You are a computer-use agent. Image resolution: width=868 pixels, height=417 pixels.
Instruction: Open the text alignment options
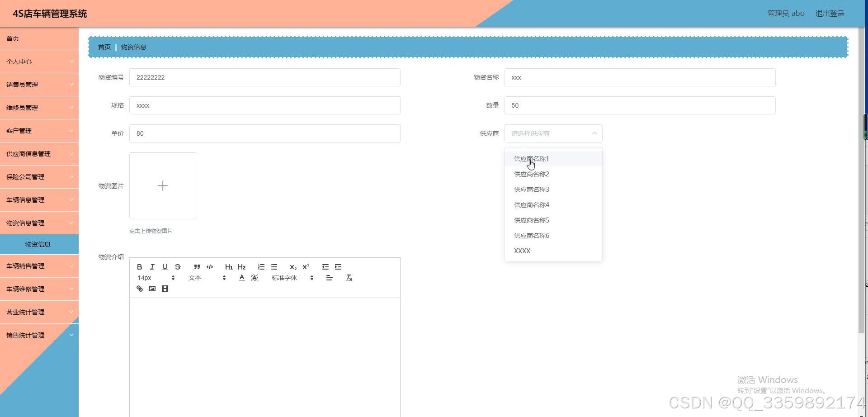tap(329, 278)
